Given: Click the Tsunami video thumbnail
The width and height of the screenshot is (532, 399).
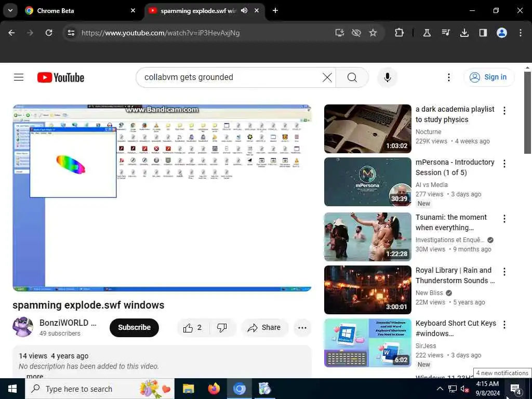Looking at the screenshot, I should tap(367, 237).
